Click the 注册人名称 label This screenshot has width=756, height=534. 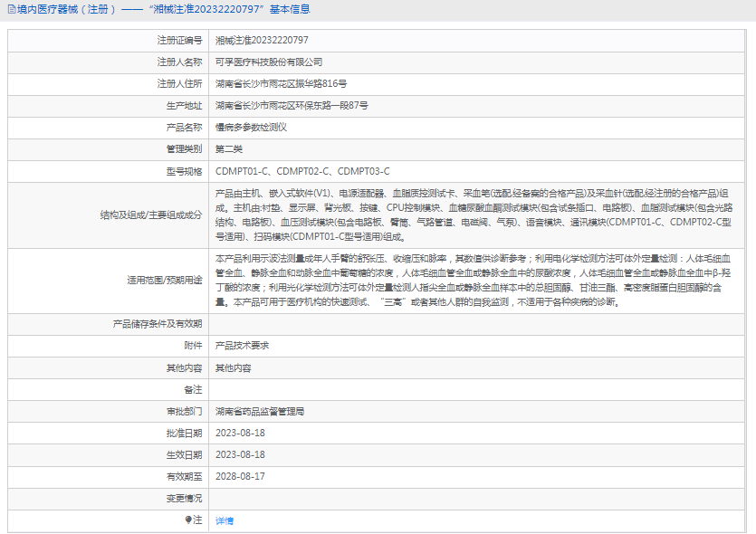[179, 62]
